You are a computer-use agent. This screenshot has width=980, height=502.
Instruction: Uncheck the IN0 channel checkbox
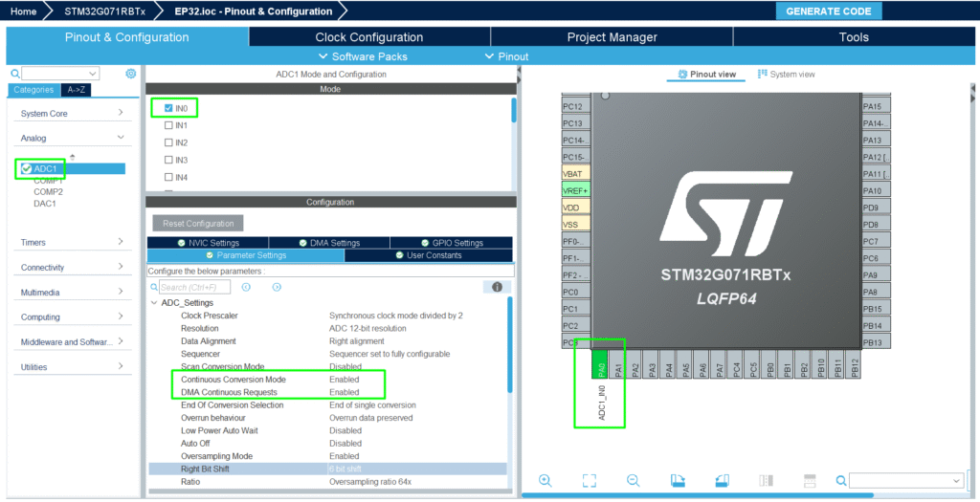click(168, 108)
